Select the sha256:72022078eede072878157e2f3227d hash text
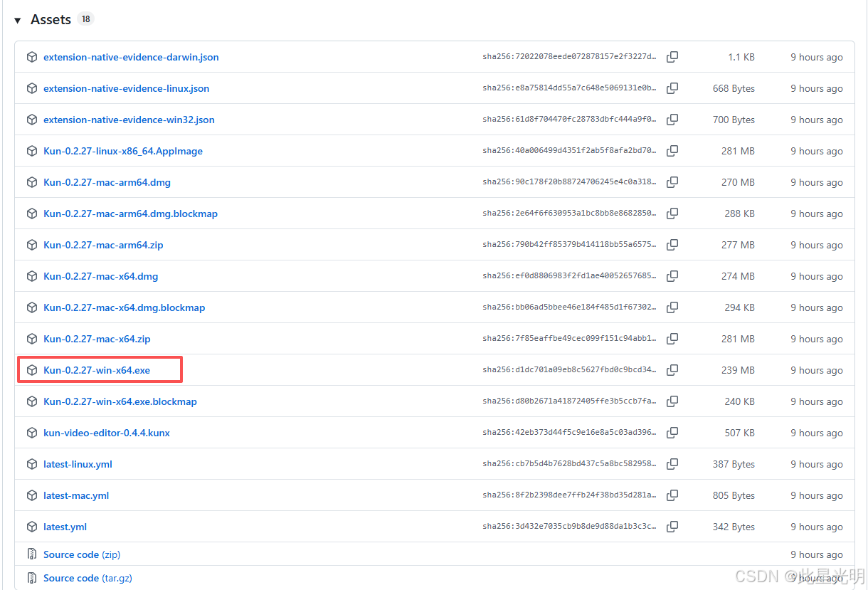This screenshot has height=590, width=868. click(x=570, y=57)
